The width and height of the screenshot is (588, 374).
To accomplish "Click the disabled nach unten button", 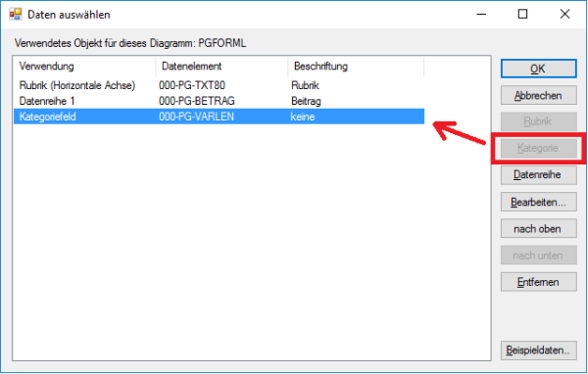I will click(538, 256).
